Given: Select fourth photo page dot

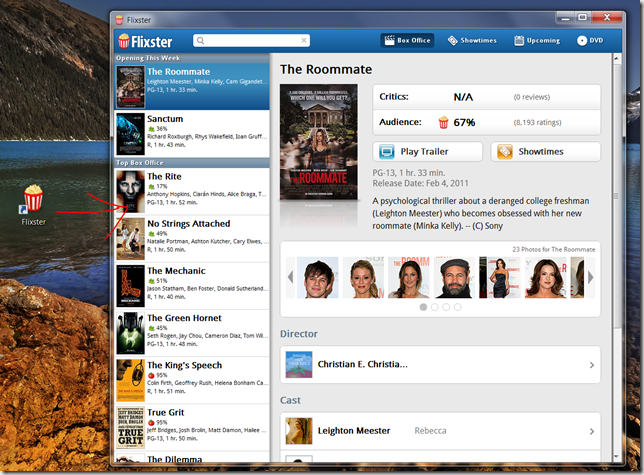Looking at the screenshot, I should (458, 307).
